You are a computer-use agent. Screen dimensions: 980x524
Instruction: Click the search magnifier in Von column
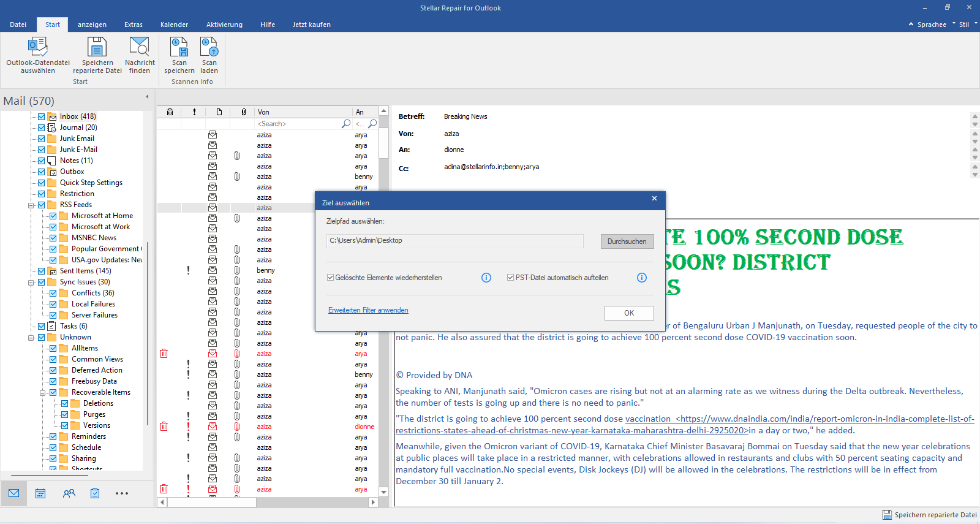click(x=346, y=124)
